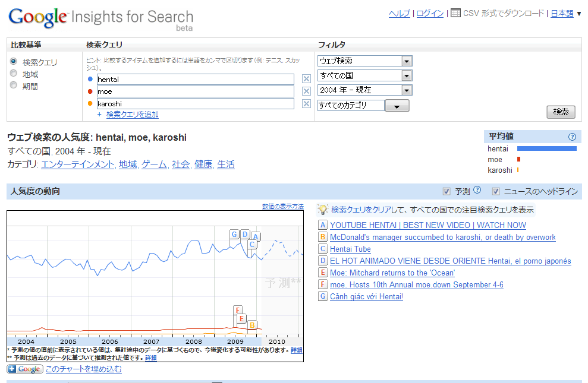588x383 pixels.
Task: Click the orange dot beside karoshi query
Action: pos(90,103)
